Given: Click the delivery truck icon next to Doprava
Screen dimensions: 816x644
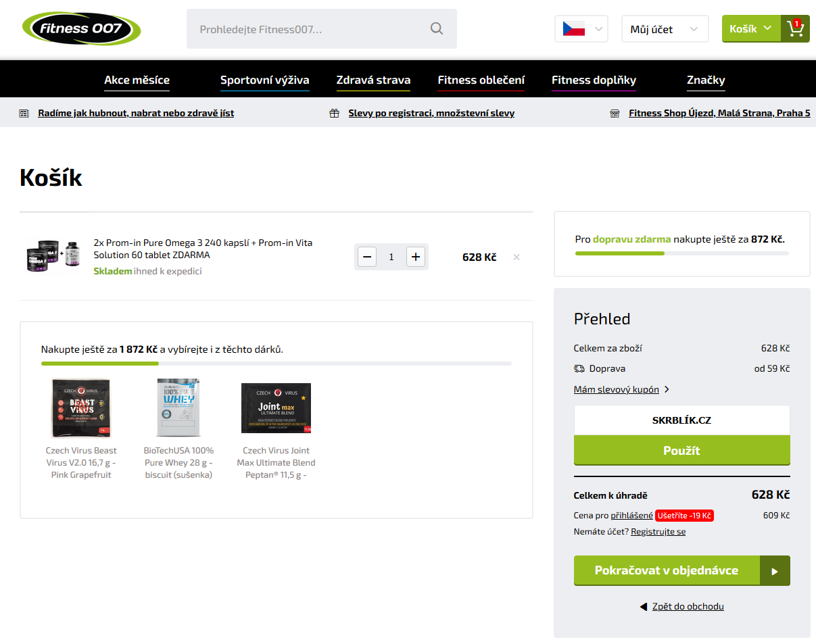Looking at the screenshot, I should (x=579, y=369).
